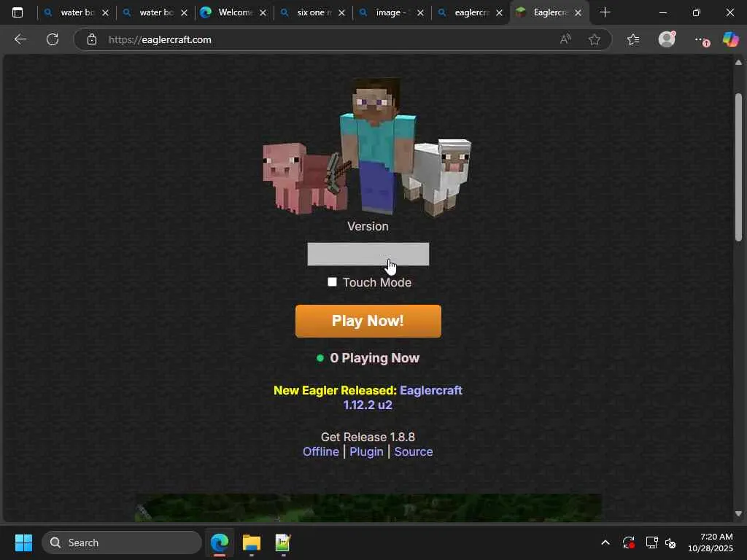Go back to the previous page
Screen dimensions: 747x560
[x=20, y=39]
